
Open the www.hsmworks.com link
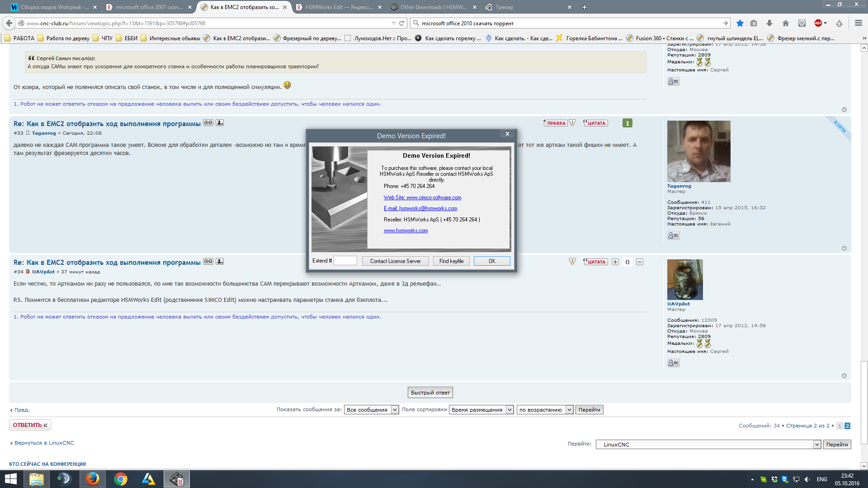[x=406, y=230]
